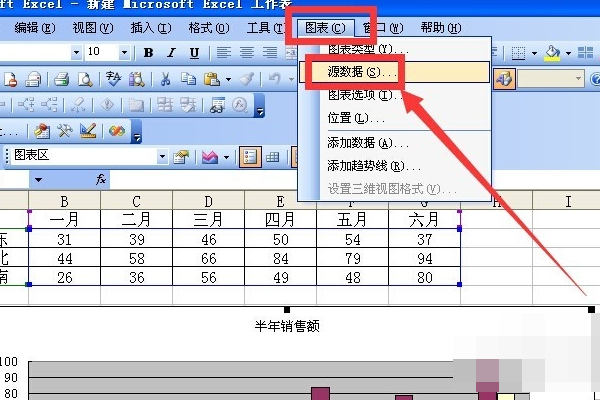This screenshot has height=400, width=600.
Task: Click the Insert Function fx button
Action: [x=101, y=179]
